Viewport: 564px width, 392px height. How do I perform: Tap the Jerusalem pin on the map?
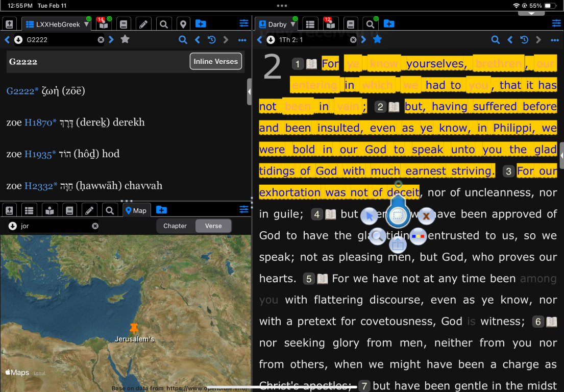134,328
